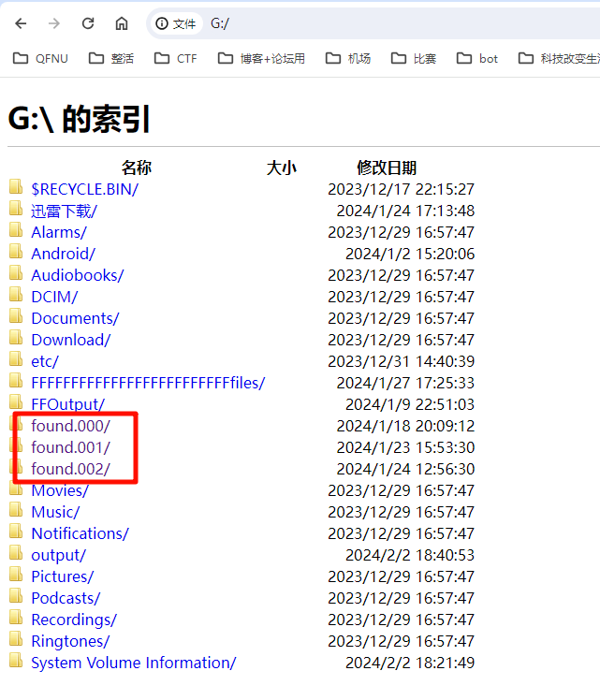Open the FFOutput/ folder link

click(x=67, y=404)
